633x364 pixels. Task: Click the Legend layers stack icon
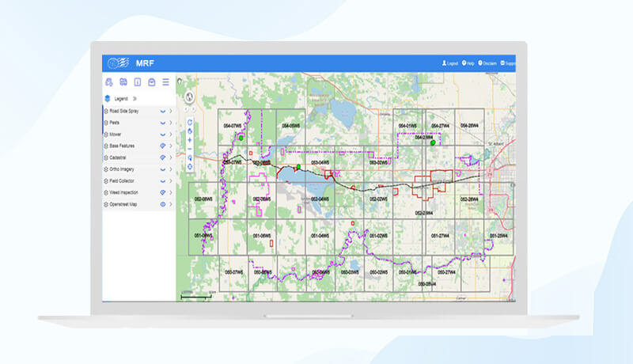108,98
